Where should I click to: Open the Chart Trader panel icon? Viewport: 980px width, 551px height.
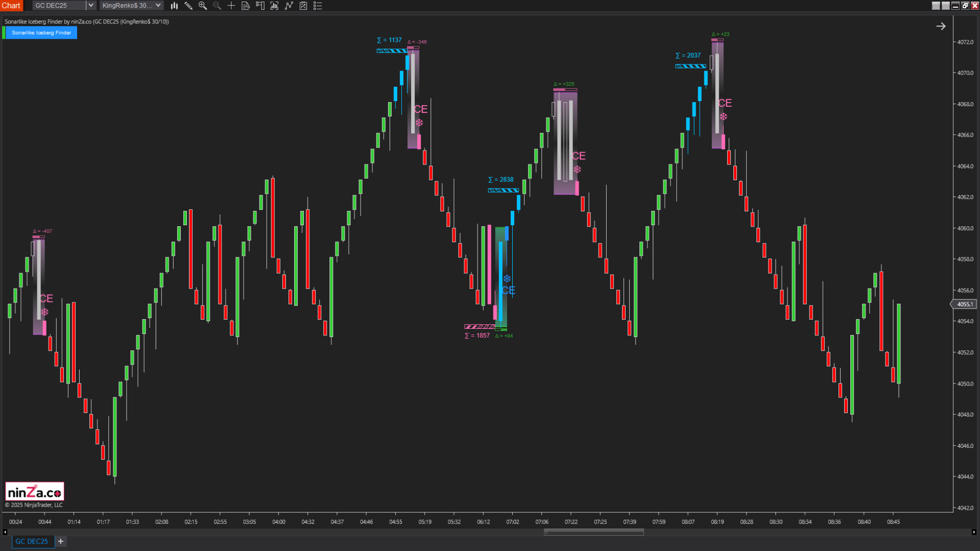click(260, 6)
